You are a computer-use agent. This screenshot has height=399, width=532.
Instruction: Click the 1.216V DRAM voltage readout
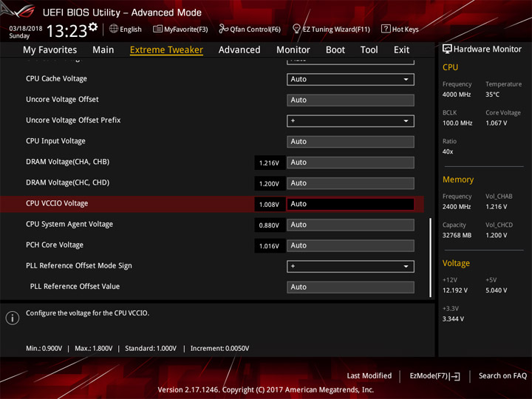(270, 163)
